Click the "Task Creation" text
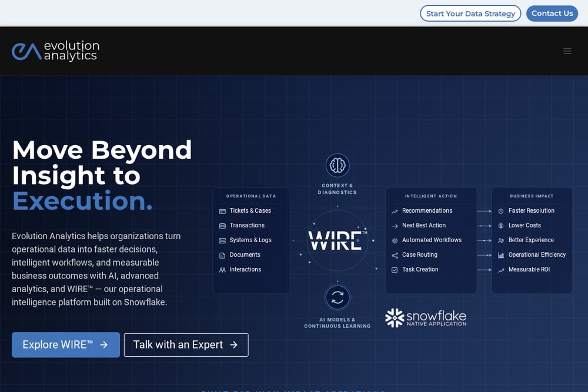 click(x=420, y=269)
